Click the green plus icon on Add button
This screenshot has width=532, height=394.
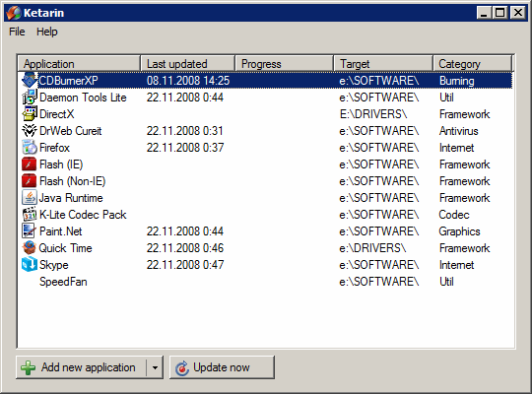coord(29,367)
